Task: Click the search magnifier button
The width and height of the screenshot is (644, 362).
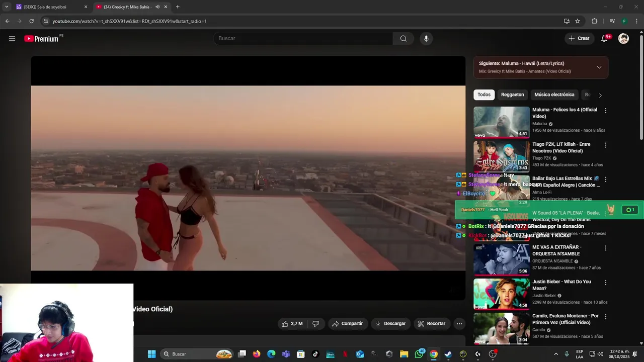Action: 404,38
